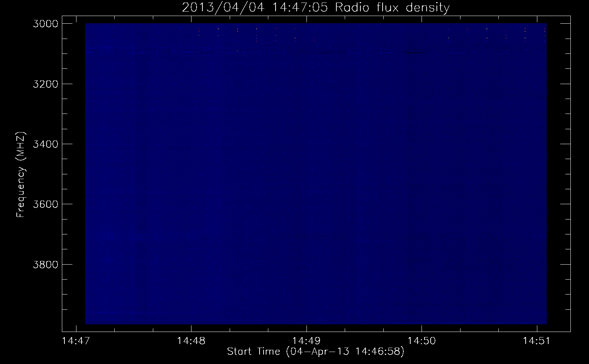Select the 14:50 time axis label
This screenshot has height=364, width=589.
[x=422, y=341]
